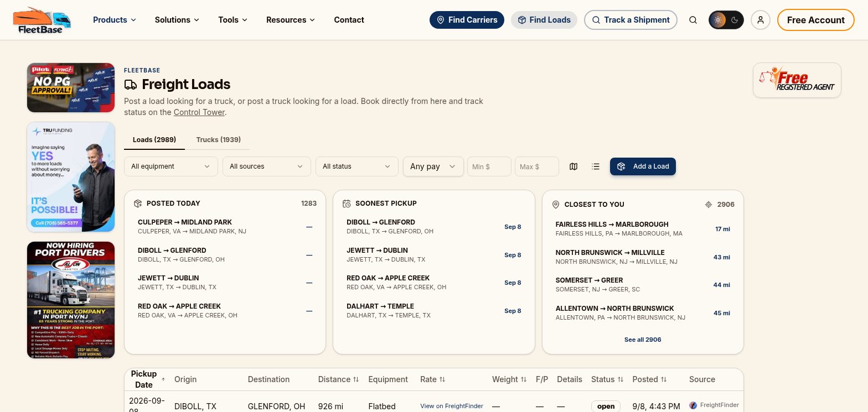The height and width of the screenshot is (412, 868).
Task: Sort by Pickup Date arrow
Action: [163, 379]
